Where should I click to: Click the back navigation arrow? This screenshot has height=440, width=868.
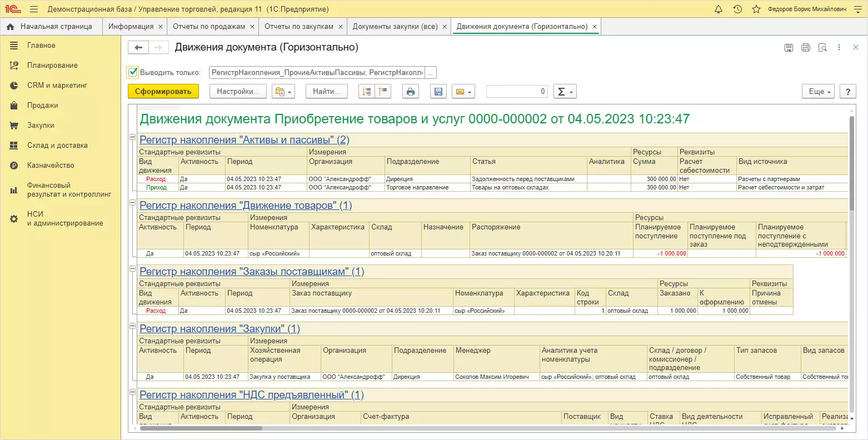[x=138, y=48]
